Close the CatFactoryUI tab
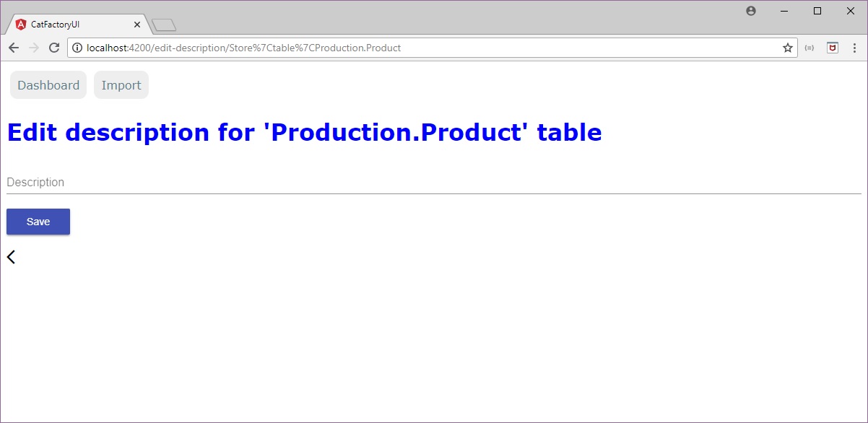 [x=137, y=25]
